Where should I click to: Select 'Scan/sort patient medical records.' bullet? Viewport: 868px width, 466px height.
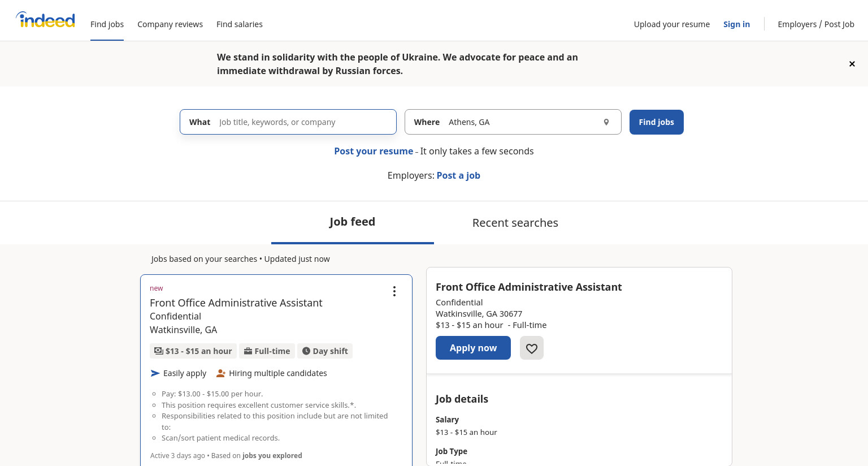[x=220, y=438]
